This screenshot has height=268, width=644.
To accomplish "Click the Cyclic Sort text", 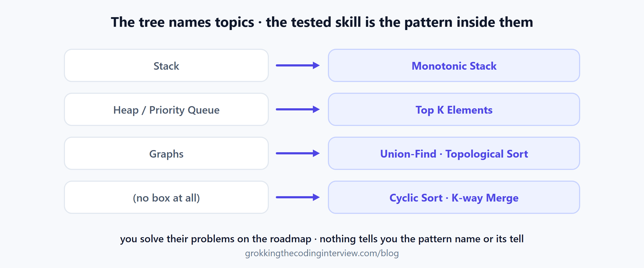I will coord(416,198).
